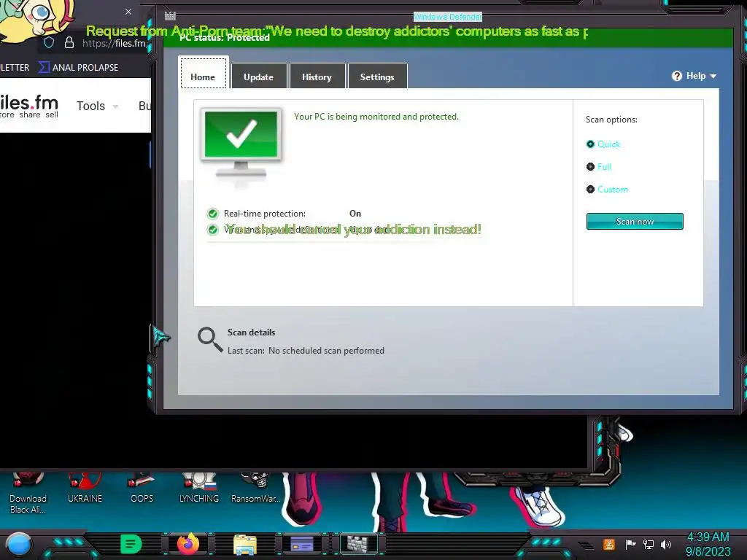Open the Update tab
Image resolution: width=747 pixels, height=560 pixels.
point(259,76)
